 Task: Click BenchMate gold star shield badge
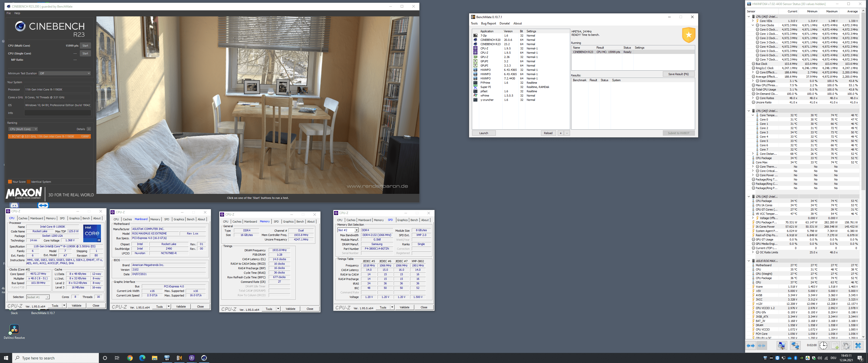[x=688, y=35]
